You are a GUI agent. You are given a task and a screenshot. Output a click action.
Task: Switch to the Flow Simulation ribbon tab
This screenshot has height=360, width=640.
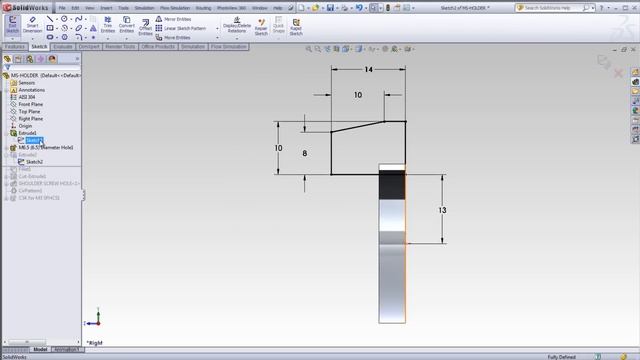coord(229,47)
